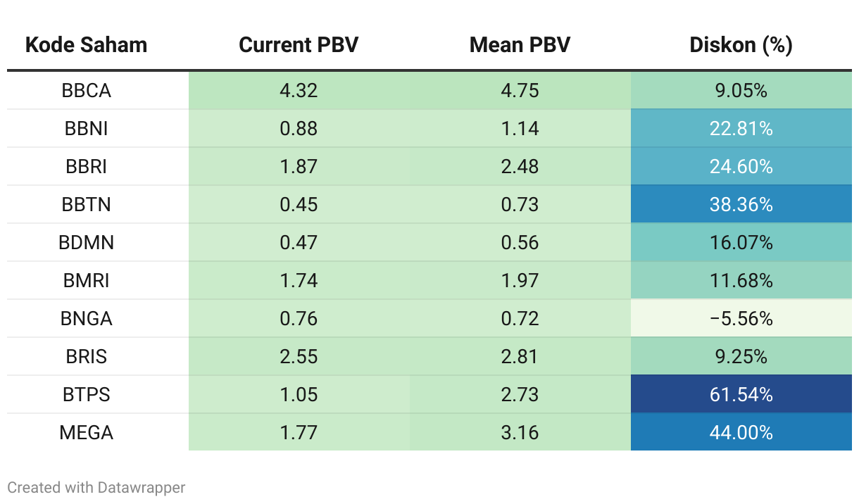
Task: Click the Kode Saham column header
Action: (x=86, y=45)
